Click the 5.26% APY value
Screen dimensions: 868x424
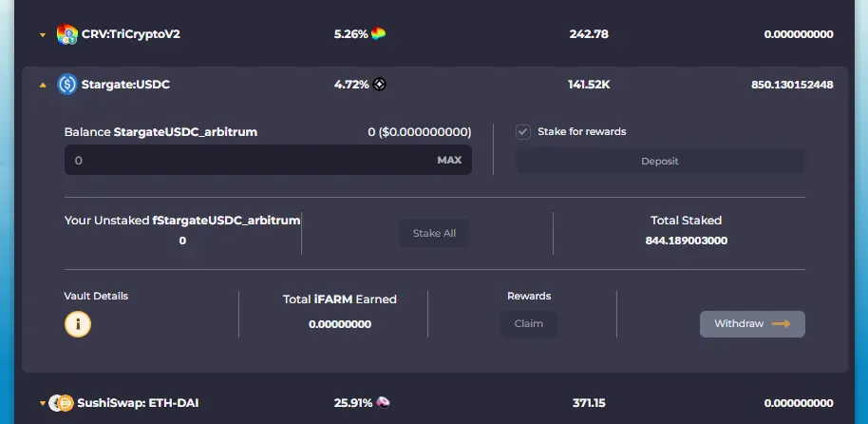point(351,34)
